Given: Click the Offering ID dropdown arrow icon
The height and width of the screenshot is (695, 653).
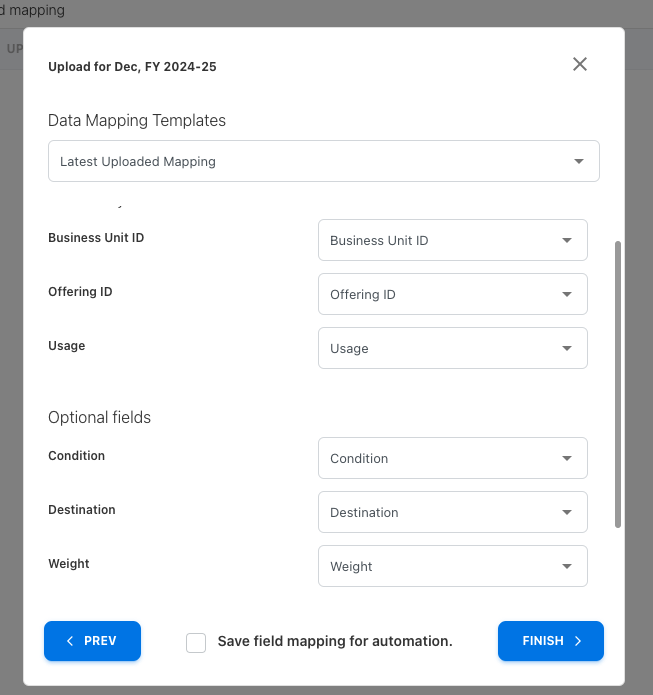Looking at the screenshot, I should [x=567, y=295].
